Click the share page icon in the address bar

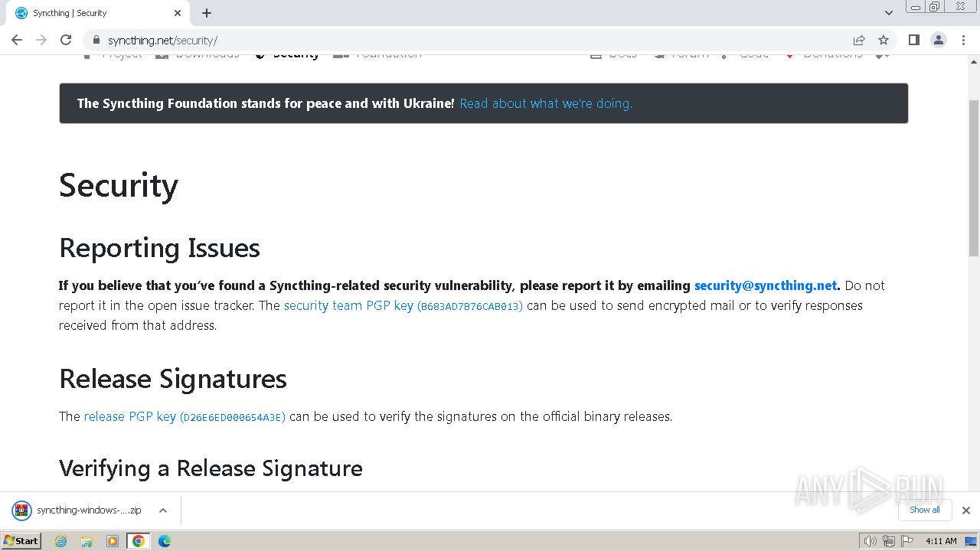tap(859, 40)
